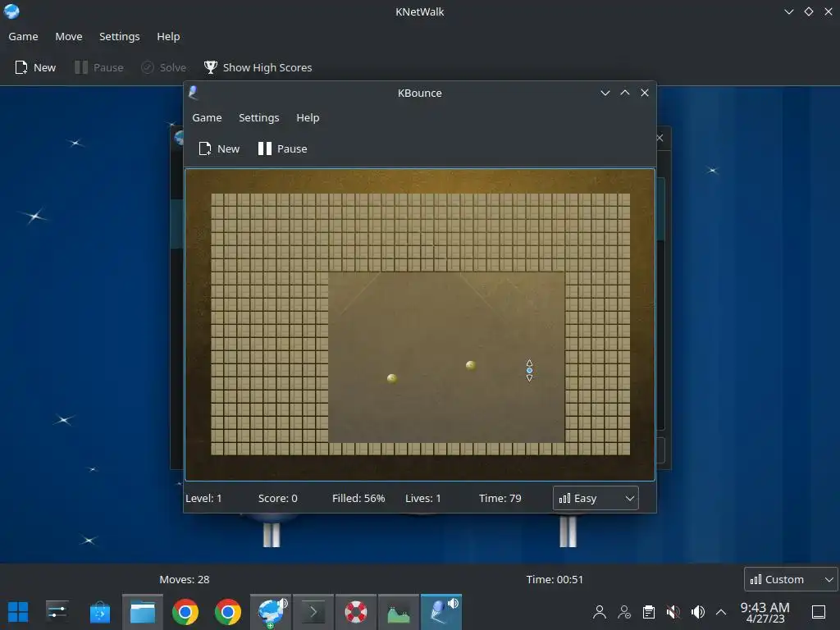Screen dimensions: 840x630
Task: Open the file manager from the taskbar
Action: [143, 612]
